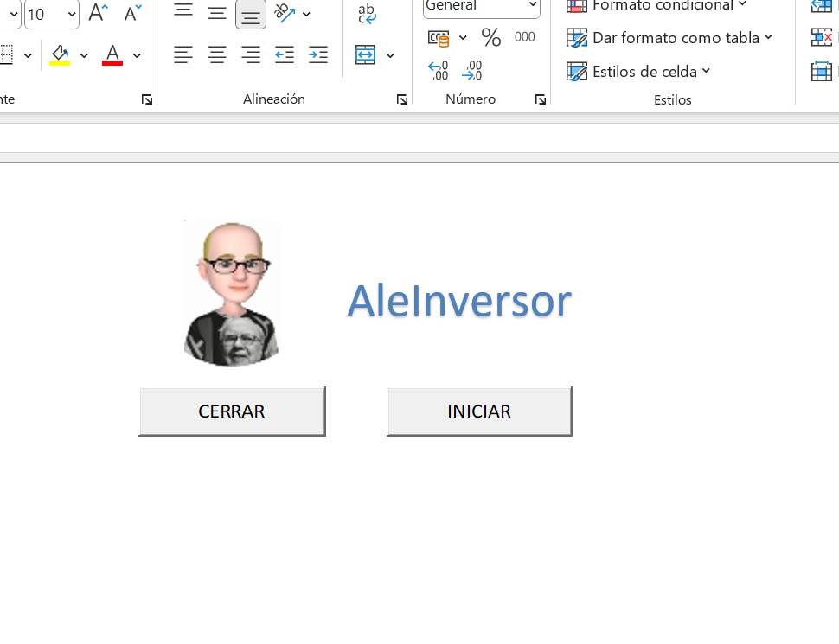839x644 pixels.
Task: Apply red font color
Action: pos(112,54)
